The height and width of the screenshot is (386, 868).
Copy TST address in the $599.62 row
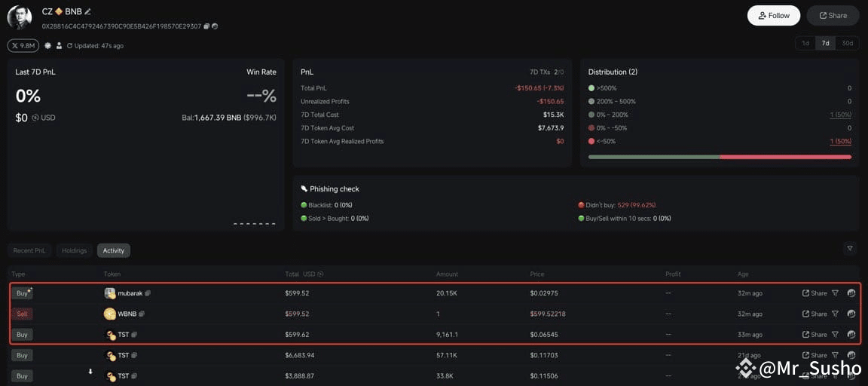(135, 335)
